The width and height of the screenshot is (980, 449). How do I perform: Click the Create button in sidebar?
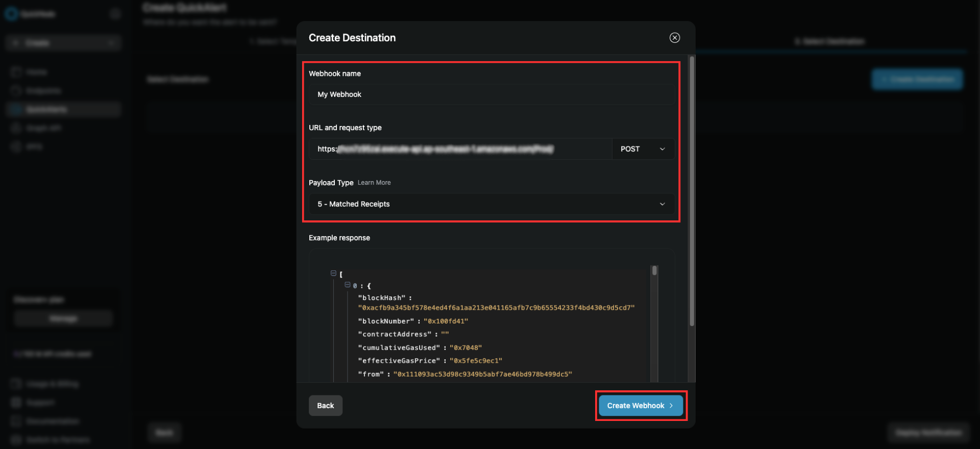[x=63, y=43]
